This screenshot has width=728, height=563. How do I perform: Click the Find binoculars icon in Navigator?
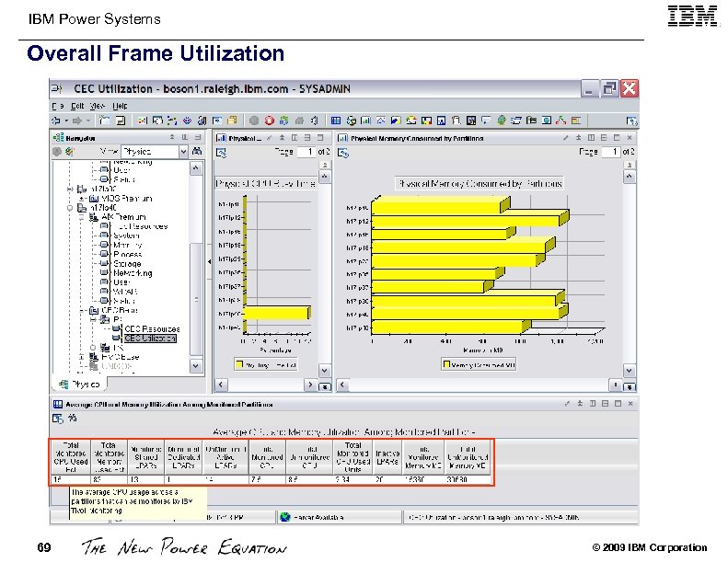point(197,151)
